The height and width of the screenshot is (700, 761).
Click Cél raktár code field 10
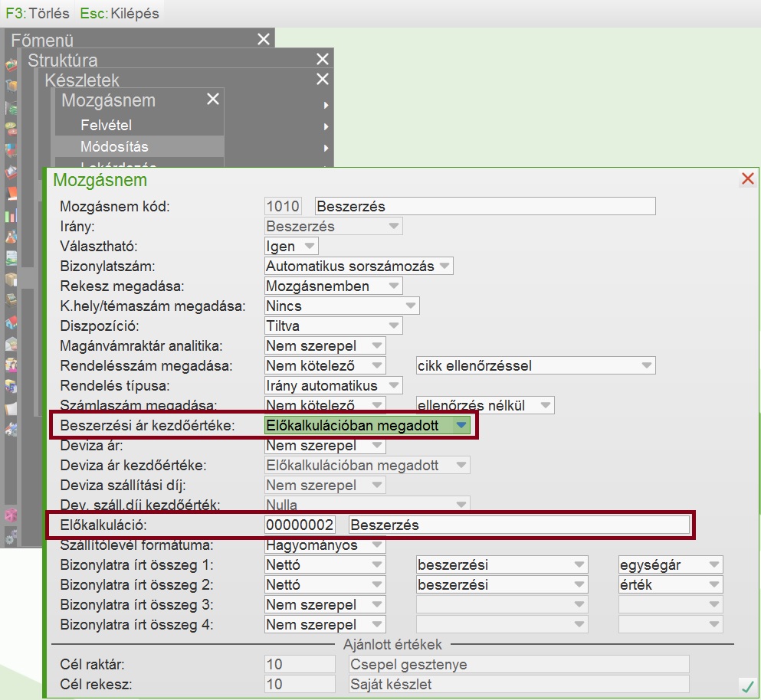coord(300,664)
